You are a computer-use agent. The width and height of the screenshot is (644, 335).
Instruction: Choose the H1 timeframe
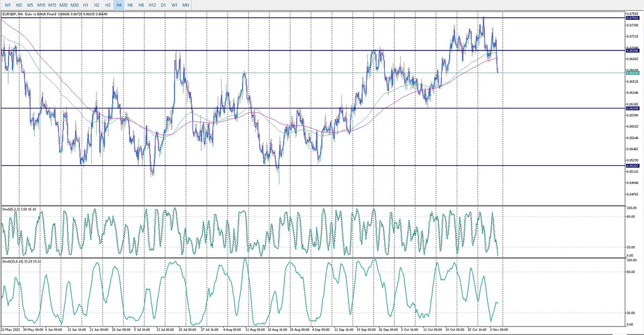tap(85, 4)
